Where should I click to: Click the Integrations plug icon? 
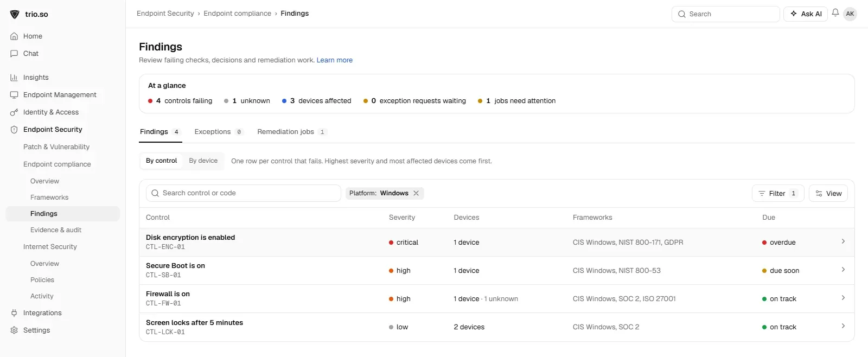14,313
